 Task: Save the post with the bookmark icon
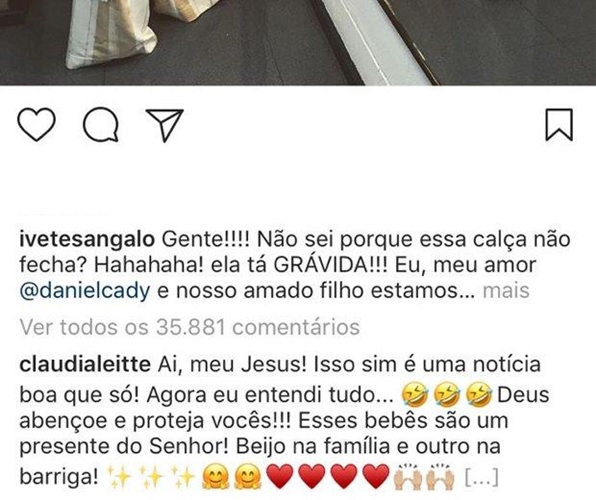559,125
